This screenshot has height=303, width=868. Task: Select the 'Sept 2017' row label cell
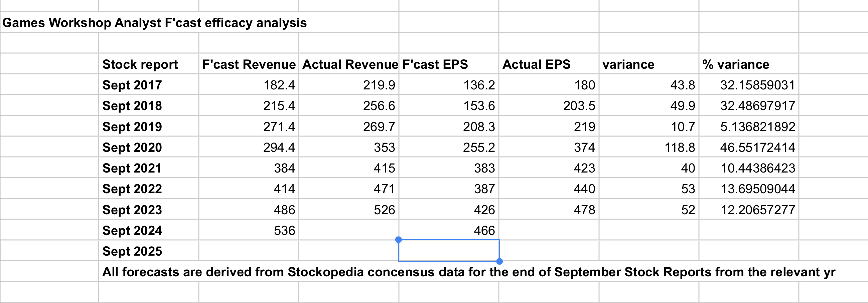[x=149, y=84]
